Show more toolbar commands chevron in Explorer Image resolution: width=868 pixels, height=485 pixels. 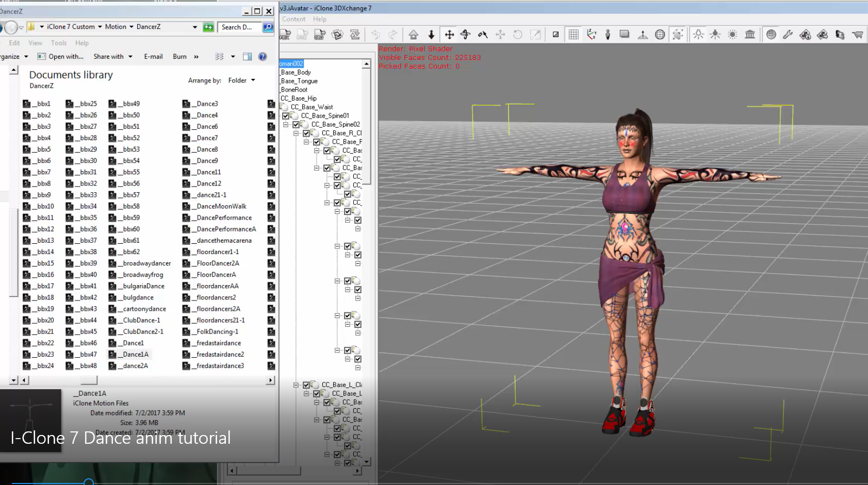[x=196, y=57]
